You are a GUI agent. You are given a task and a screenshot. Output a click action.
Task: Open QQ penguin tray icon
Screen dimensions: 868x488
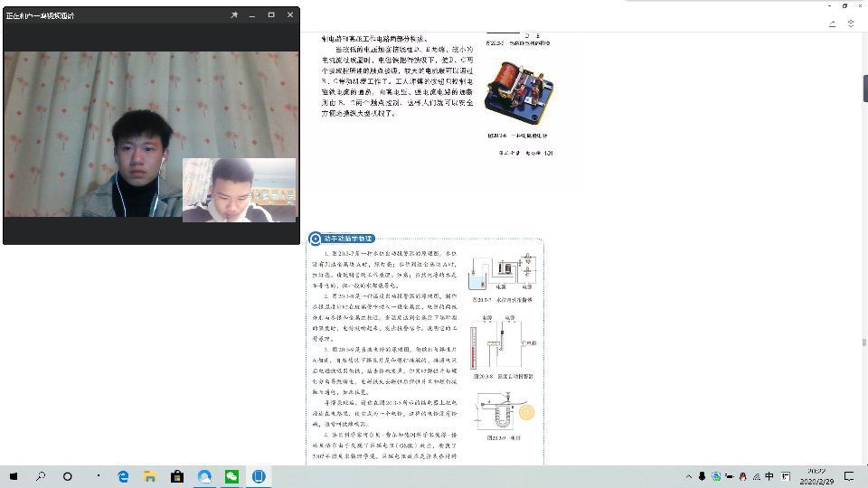click(743, 476)
